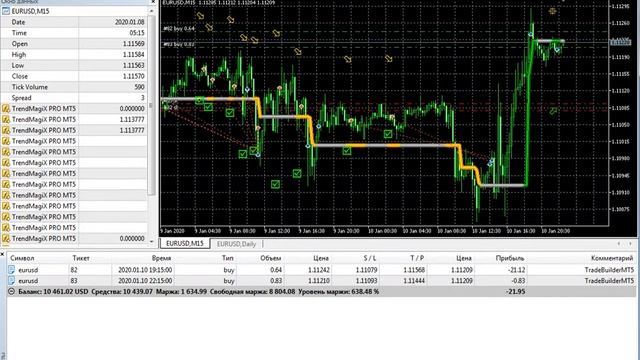The height and width of the screenshot is (360, 640).
Task: Click the Цена header next to Объем
Action: click(x=321, y=258)
